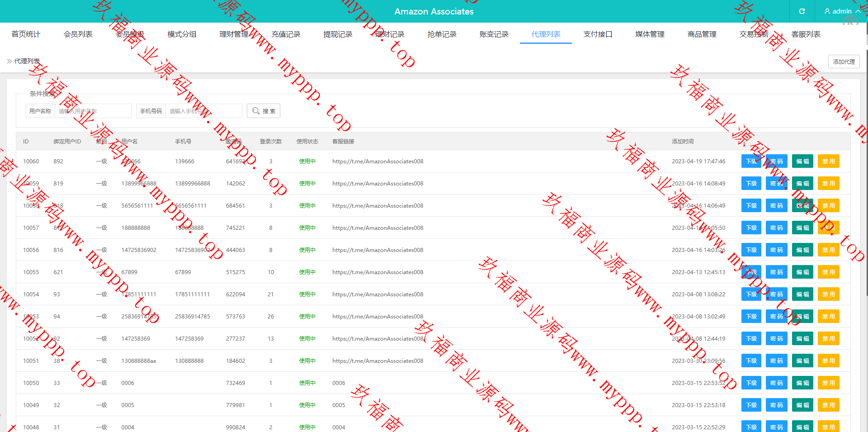Open the admin user dropdown
The width and height of the screenshot is (868, 432).
(x=841, y=11)
